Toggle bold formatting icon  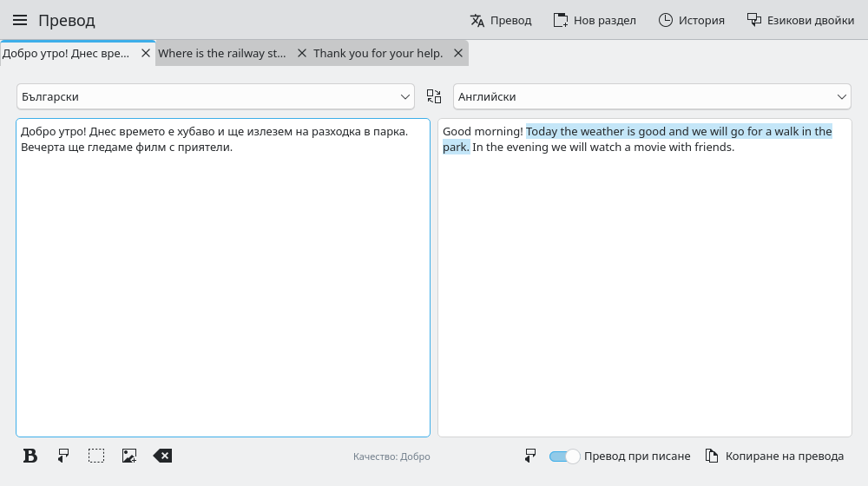[x=30, y=456]
